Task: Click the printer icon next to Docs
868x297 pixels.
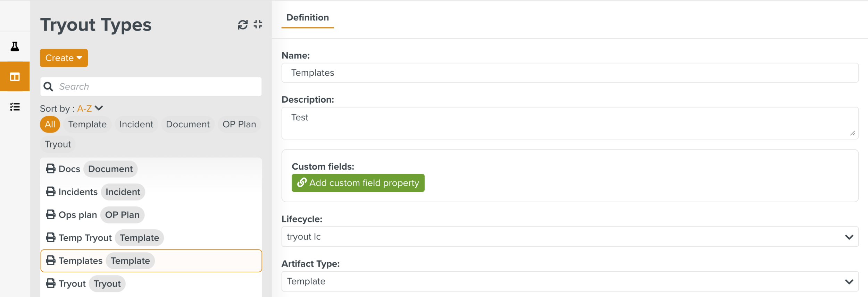Action: click(x=51, y=169)
